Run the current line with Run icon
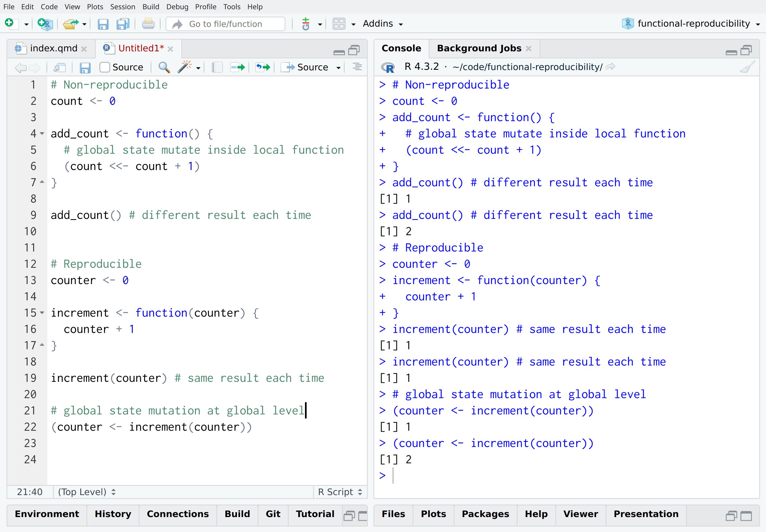Screen dimensions: 766x532 coord(238,67)
